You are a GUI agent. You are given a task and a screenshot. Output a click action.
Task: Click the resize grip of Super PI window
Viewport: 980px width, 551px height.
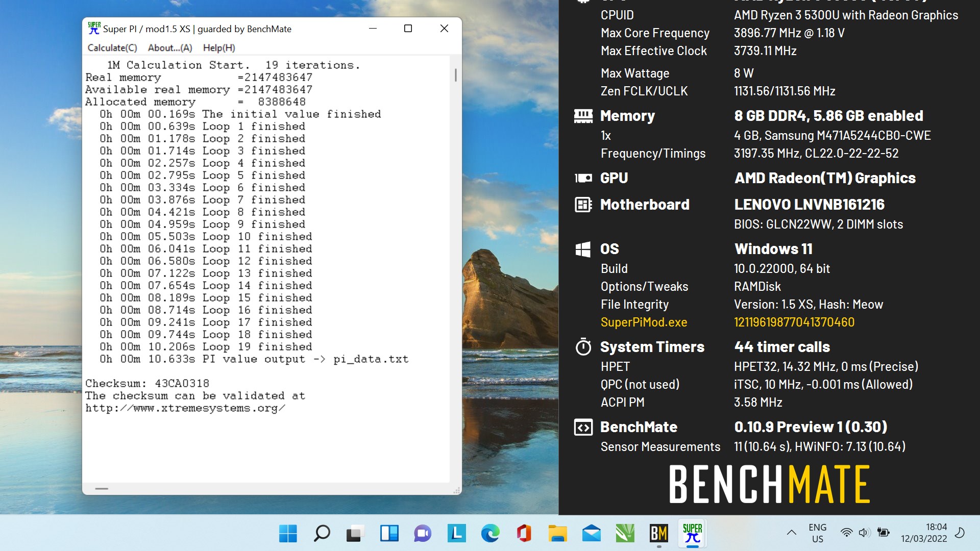coord(456,490)
